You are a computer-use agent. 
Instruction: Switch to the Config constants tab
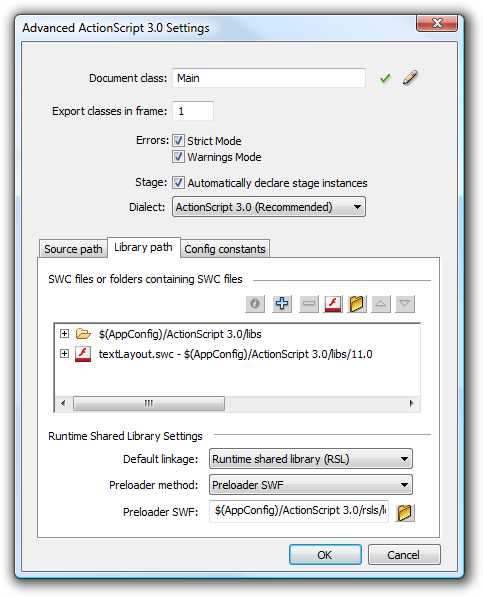click(x=225, y=249)
